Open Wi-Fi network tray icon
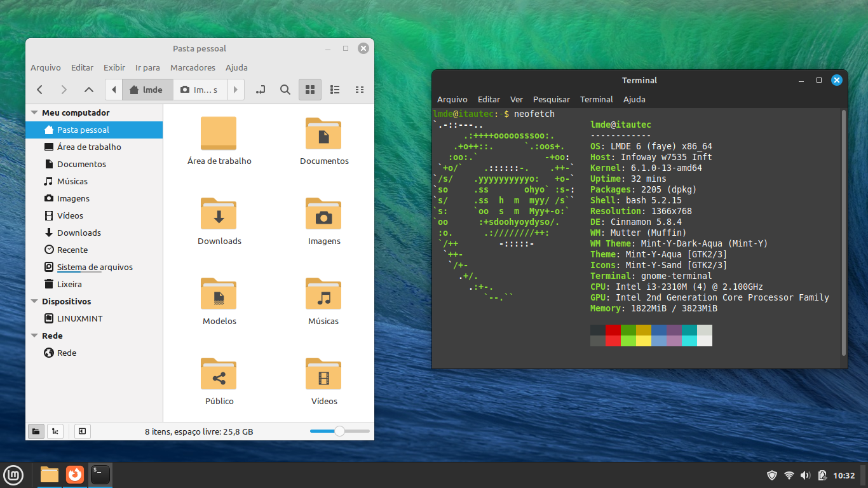Viewport: 868px width, 488px height. click(x=789, y=475)
